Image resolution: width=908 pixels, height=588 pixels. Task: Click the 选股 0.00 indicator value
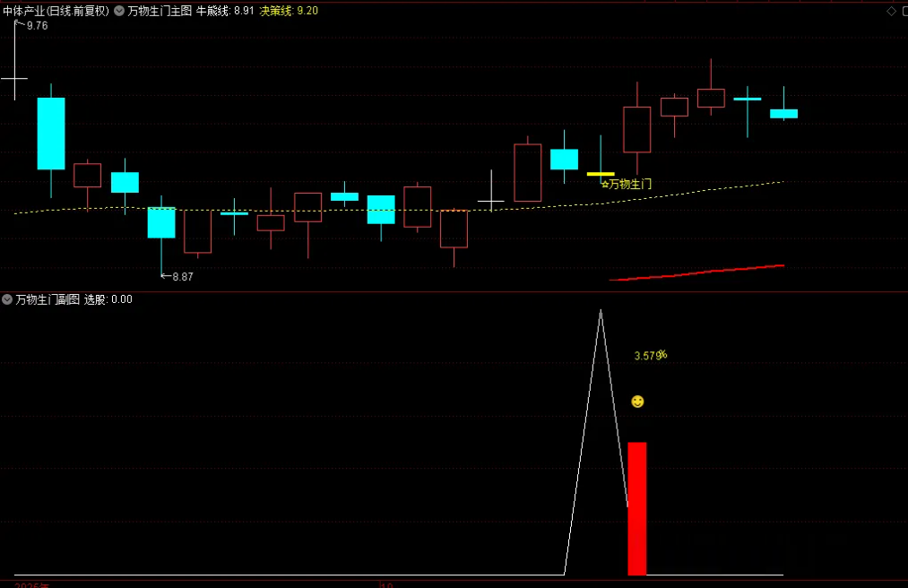(108, 299)
